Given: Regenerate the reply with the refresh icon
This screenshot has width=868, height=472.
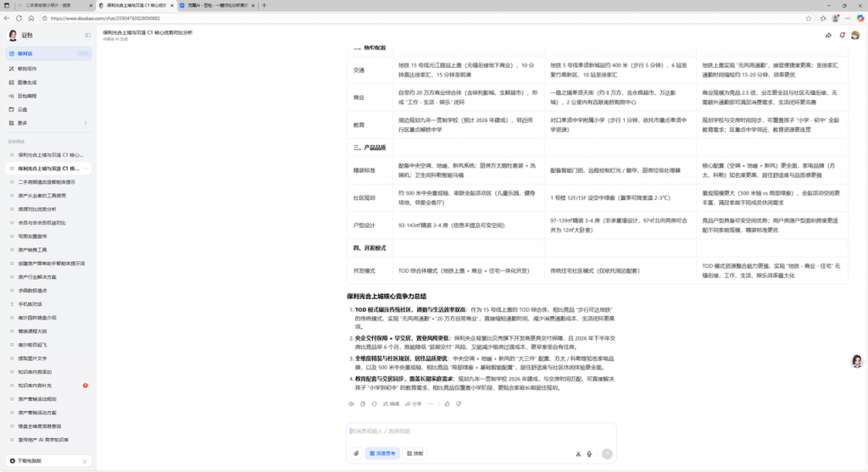Looking at the screenshot, I should [x=374, y=404].
